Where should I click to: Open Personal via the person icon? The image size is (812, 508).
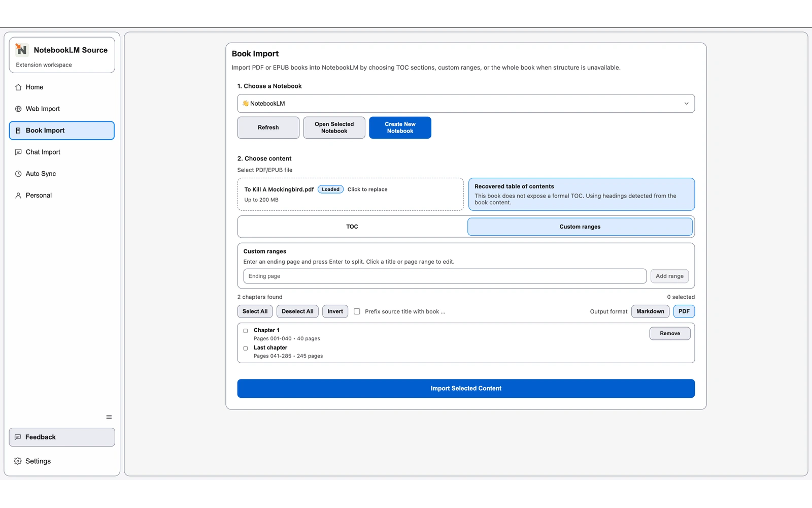(18, 195)
